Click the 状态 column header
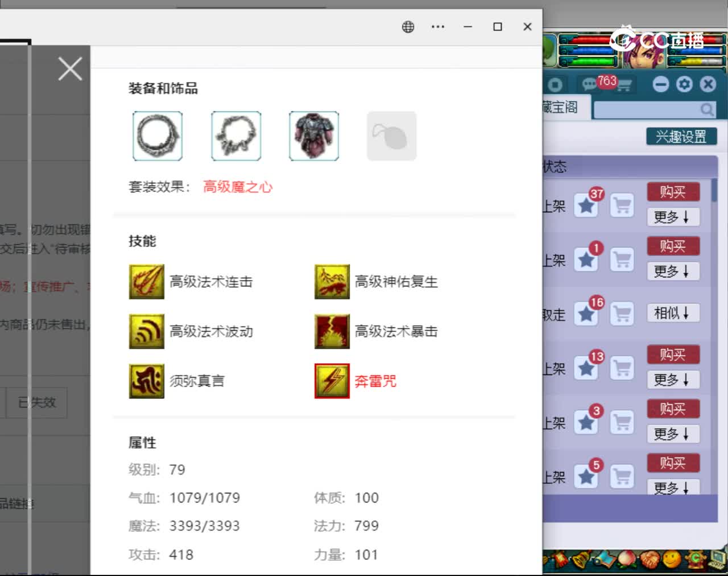This screenshot has width=728, height=576. click(555, 167)
